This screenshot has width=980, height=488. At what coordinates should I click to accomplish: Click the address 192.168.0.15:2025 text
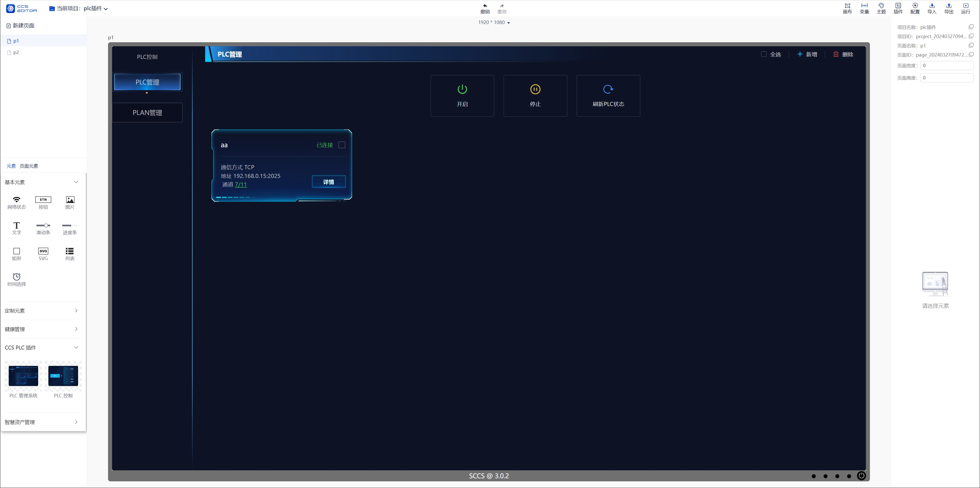pos(257,176)
